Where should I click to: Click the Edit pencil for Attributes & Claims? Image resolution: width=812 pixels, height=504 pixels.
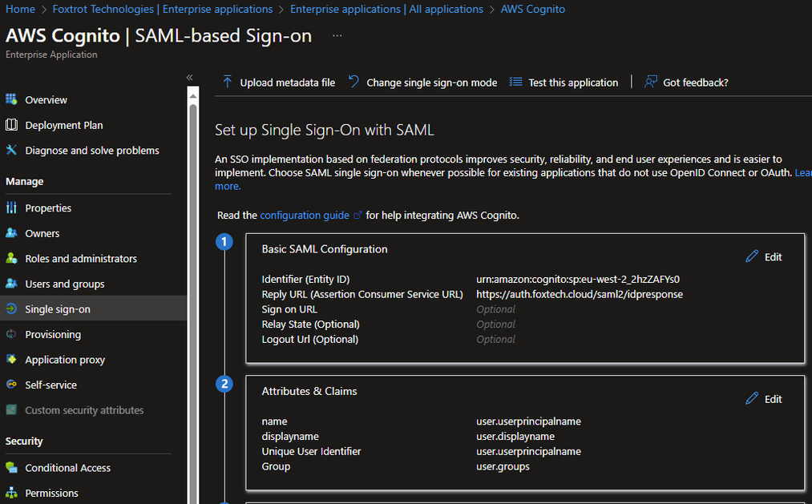tap(752, 398)
